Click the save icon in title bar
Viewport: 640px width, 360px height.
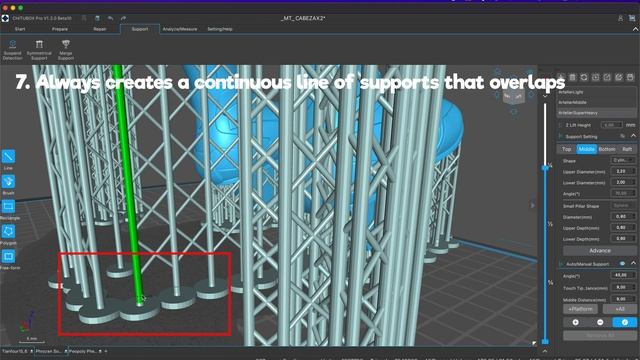[97, 18]
